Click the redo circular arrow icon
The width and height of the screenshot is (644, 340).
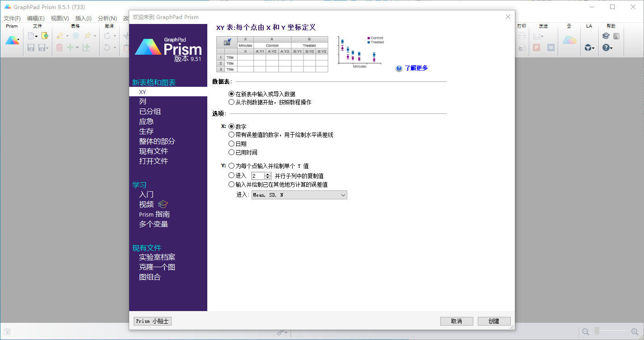107,36
